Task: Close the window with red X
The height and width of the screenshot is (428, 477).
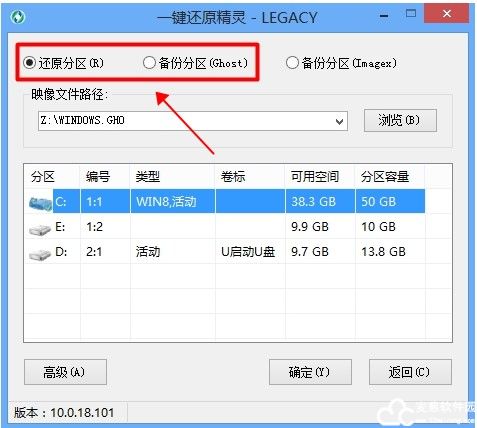Action: (447, 14)
